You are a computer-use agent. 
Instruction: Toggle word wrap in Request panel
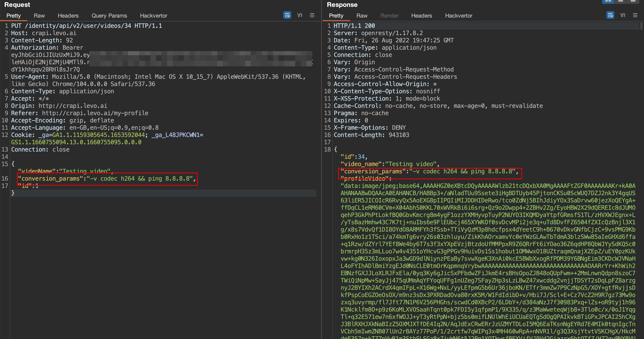pyautogui.click(x=287, y=15)
